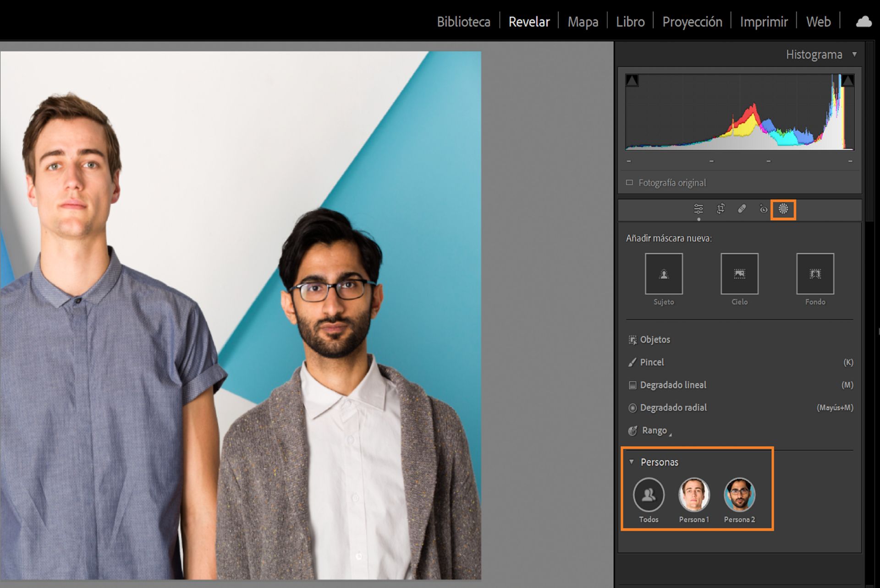Open the cloud sync status icon
The height and width of the screenshot is (588, 880).
pyautogui.click(x=863, y=22)
